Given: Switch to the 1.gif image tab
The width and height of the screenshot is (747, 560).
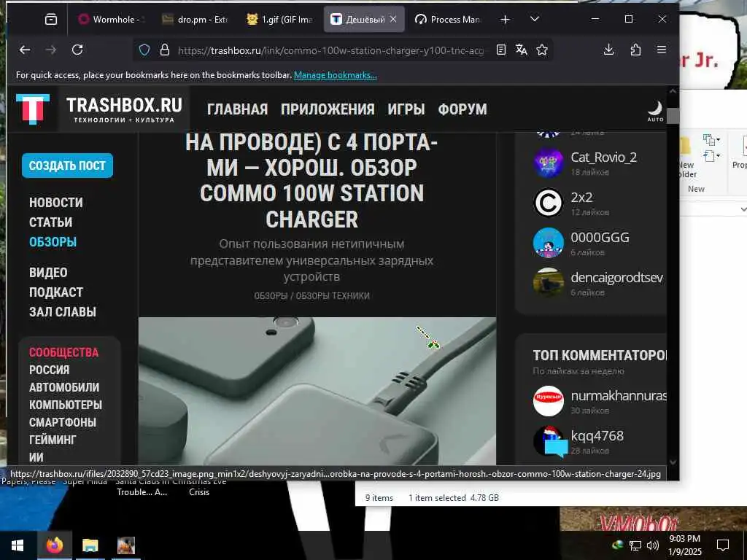Looking at the screenshot, I should pyautogui.click(x=279, y=20).
